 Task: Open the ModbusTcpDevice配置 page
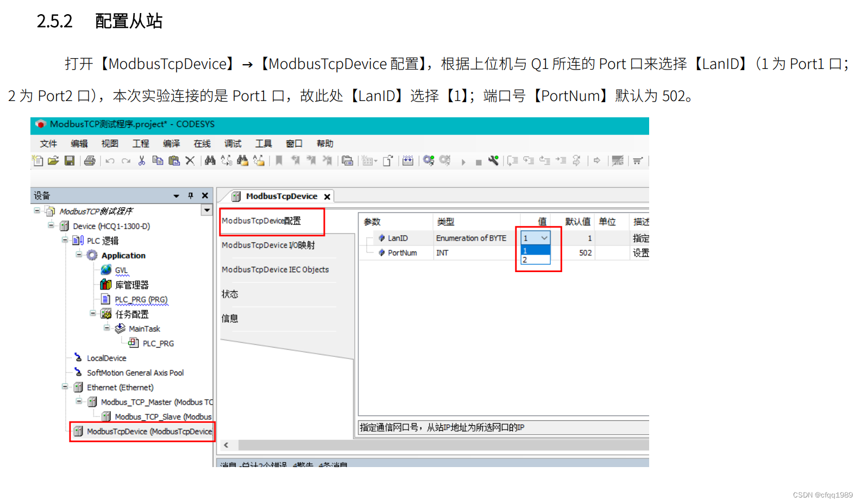coord(261,220)
